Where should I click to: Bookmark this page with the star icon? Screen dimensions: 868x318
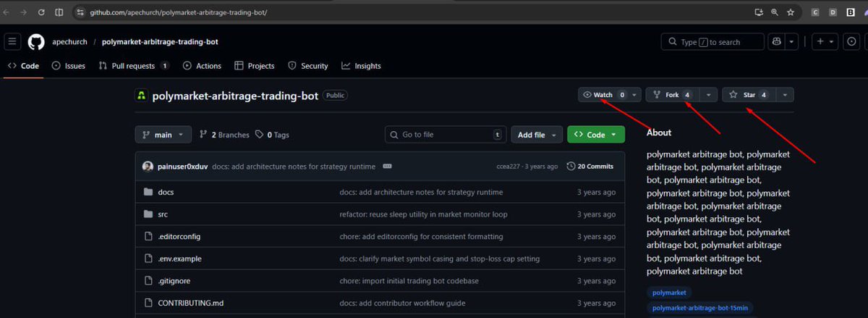click(791, 12)
